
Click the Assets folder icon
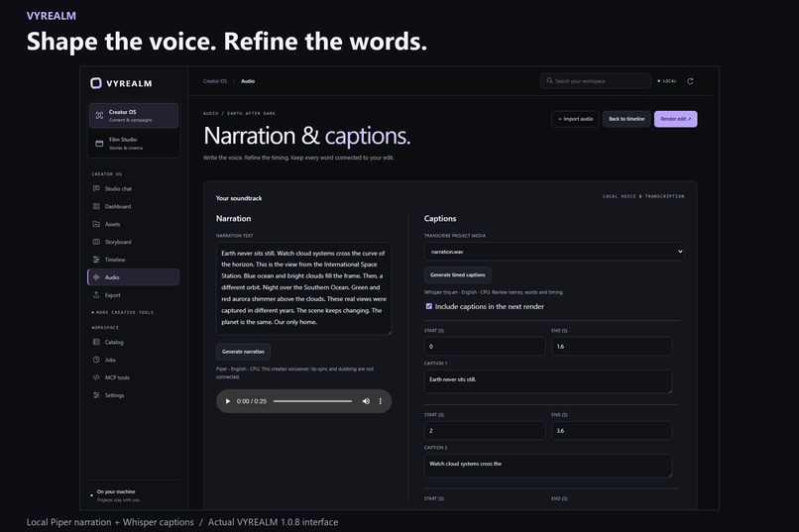(x=96, y=224)
